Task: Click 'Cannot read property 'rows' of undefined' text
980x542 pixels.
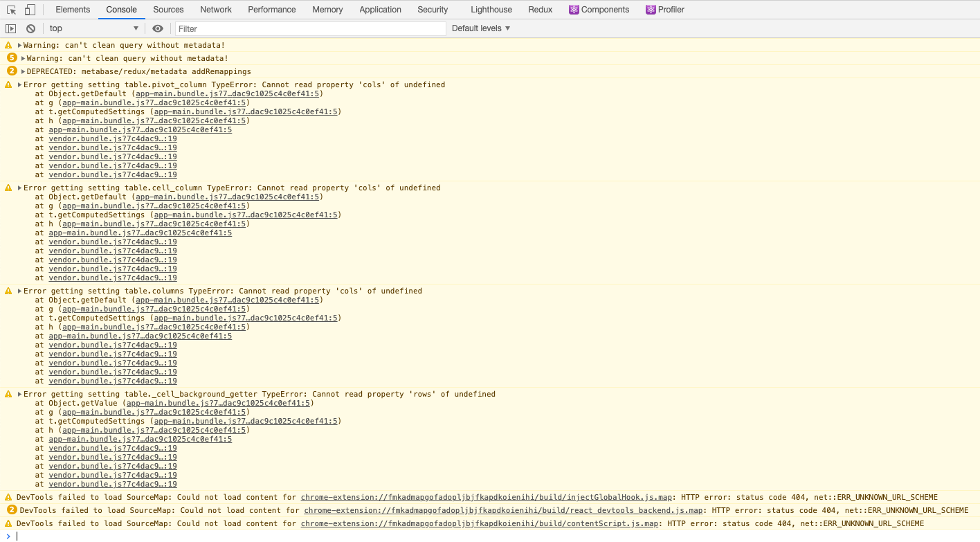Action: [x=404, y=394]
